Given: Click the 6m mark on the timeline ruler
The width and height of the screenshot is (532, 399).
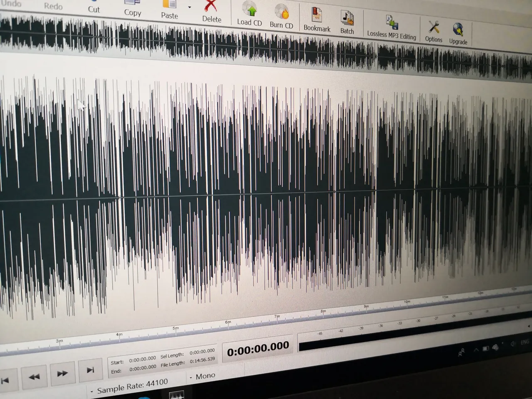Looking at the screenshot, I should click(x=228, y=322).
